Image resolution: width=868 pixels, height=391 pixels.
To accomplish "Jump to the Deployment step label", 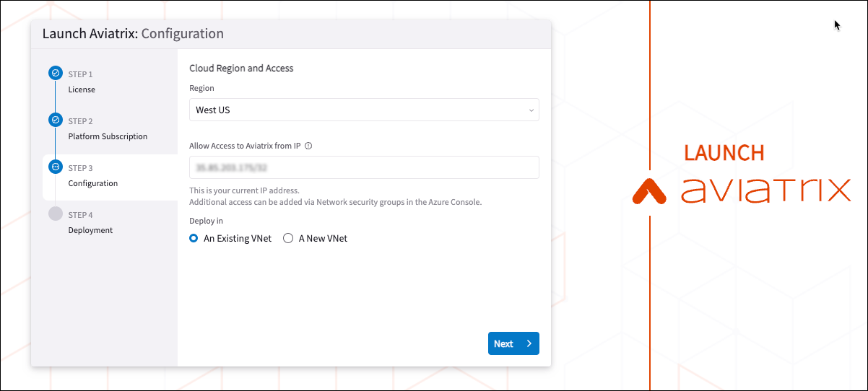I will click(90, 230).
